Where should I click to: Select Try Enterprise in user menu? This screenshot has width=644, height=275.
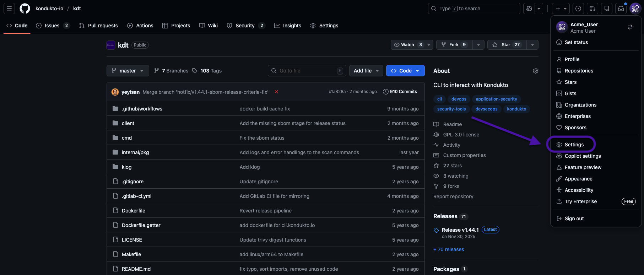pos(596,201)
